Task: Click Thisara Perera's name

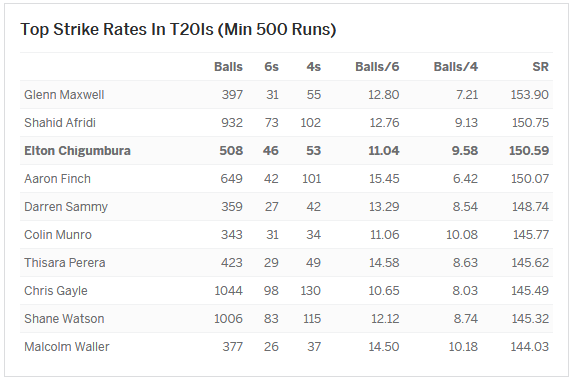Action: click(65, 263)
